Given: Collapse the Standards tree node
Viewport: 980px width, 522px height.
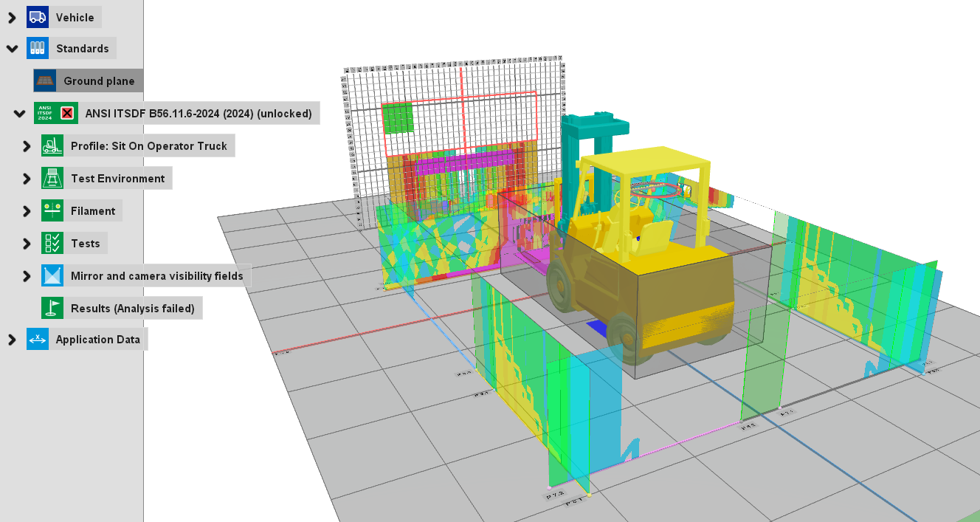Looking at the screenshot, I should [12, 49].
